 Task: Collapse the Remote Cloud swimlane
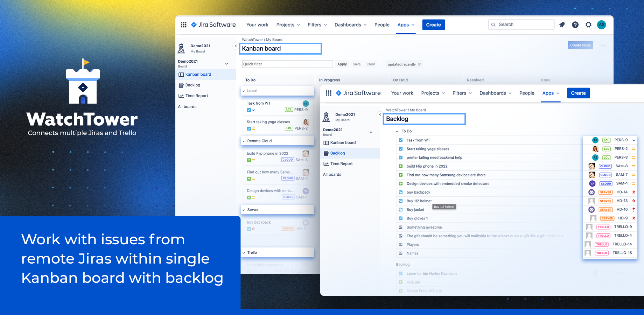(x=244, y=141)
